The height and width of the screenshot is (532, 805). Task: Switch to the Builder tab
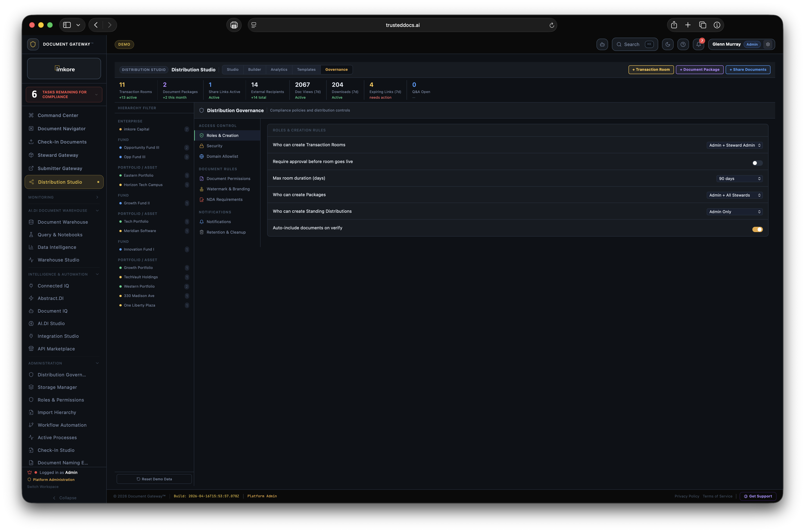(x=254, y=70)
